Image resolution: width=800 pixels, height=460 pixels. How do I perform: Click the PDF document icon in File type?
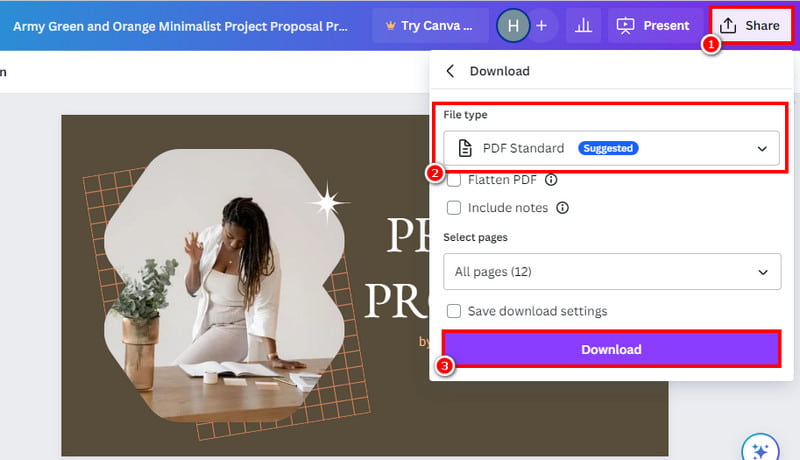(464, 148)
